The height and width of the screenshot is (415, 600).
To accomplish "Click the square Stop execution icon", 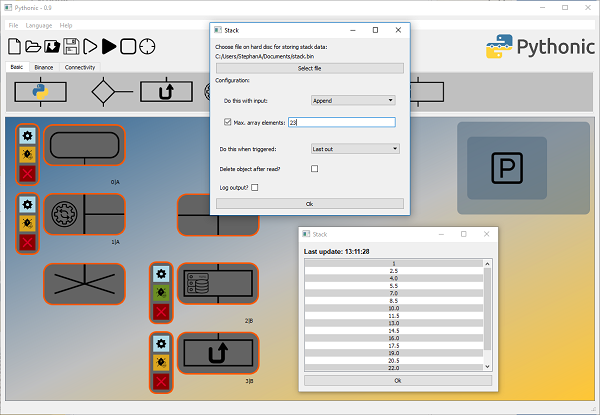I will coord(128,46).
